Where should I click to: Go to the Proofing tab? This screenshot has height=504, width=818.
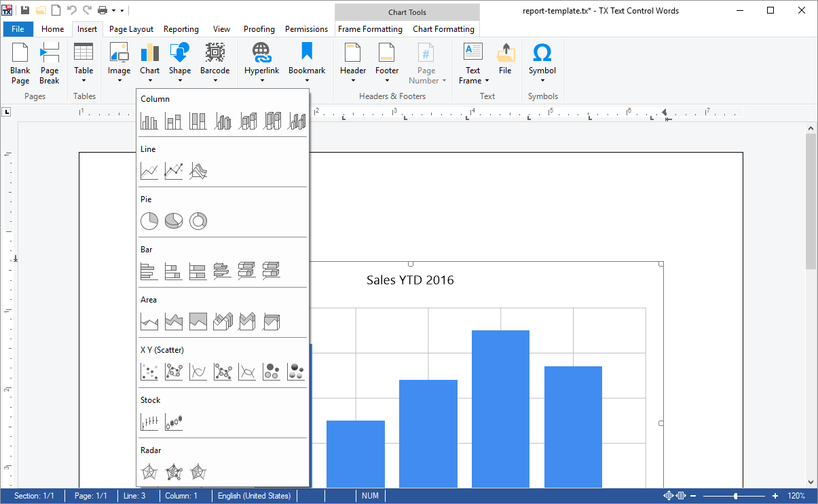point(259,29)
